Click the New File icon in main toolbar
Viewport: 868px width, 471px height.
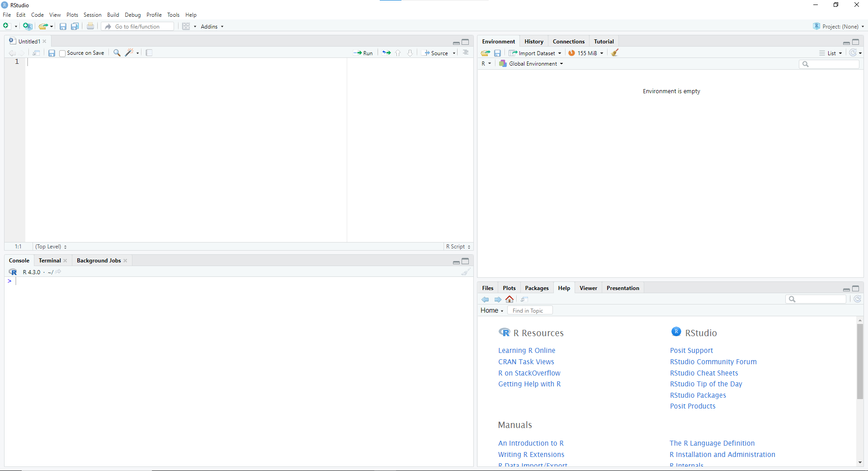tap(6, 26)
